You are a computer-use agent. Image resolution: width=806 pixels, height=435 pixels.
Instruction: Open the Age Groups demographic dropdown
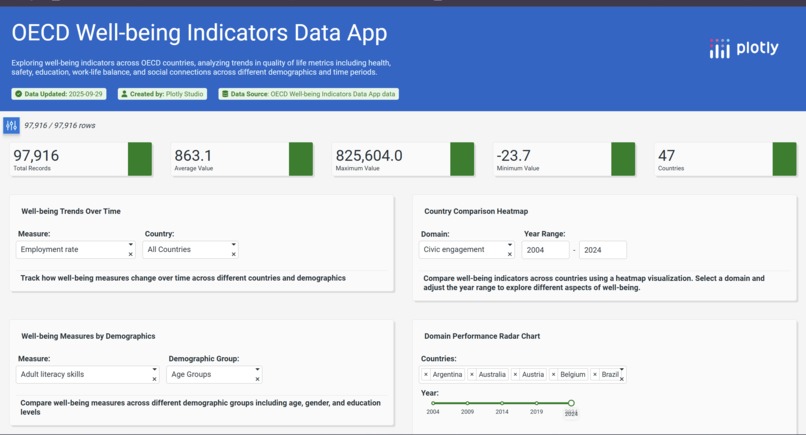click(x=258, y=370)
